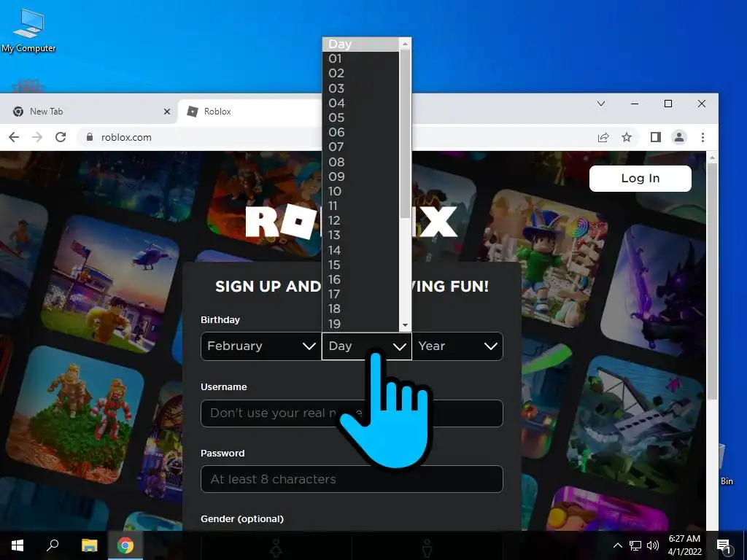View site info via lock icon

point(89,137)
